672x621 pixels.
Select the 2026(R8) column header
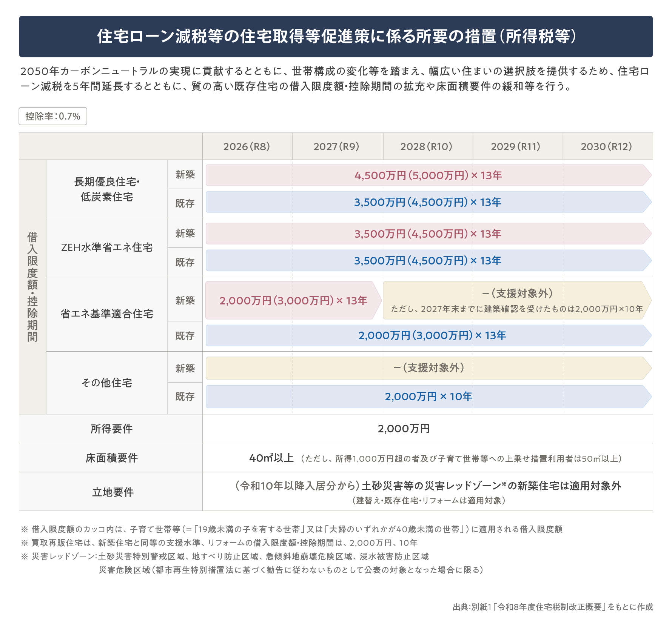pyautogui.click(x=247, y=146)
